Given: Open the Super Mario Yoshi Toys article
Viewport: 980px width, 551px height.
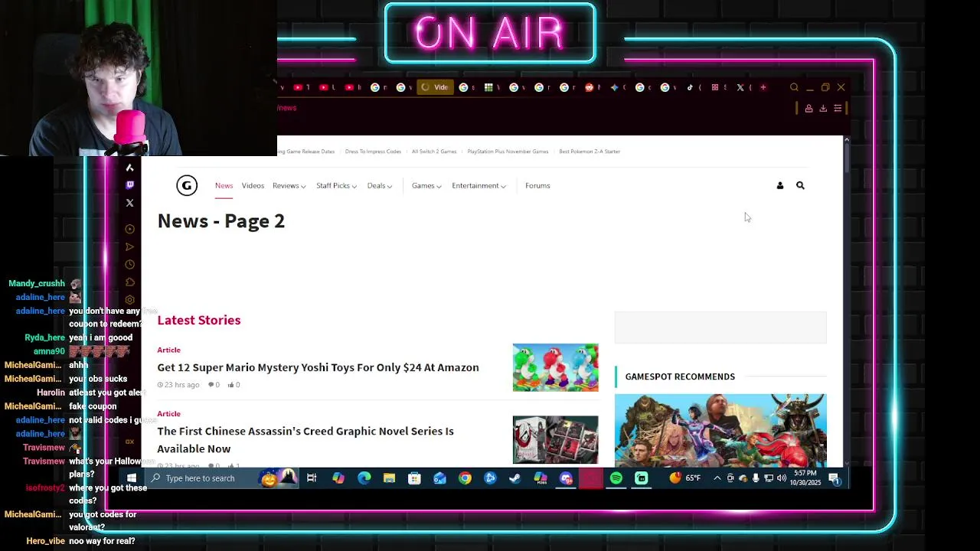Looking at the screenshot, I should click(318, 367).
